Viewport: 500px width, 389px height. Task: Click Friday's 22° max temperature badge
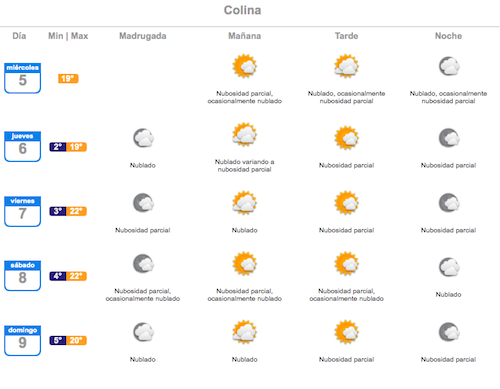point(76,211)
